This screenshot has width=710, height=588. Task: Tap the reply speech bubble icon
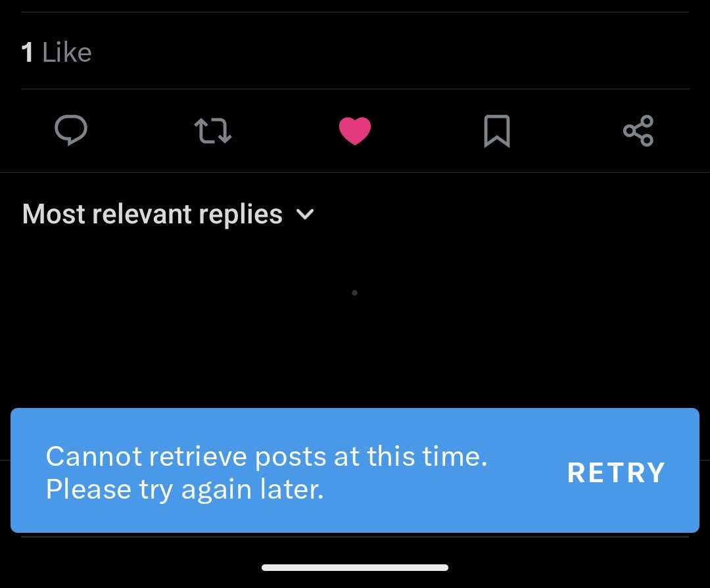point(71,130)
